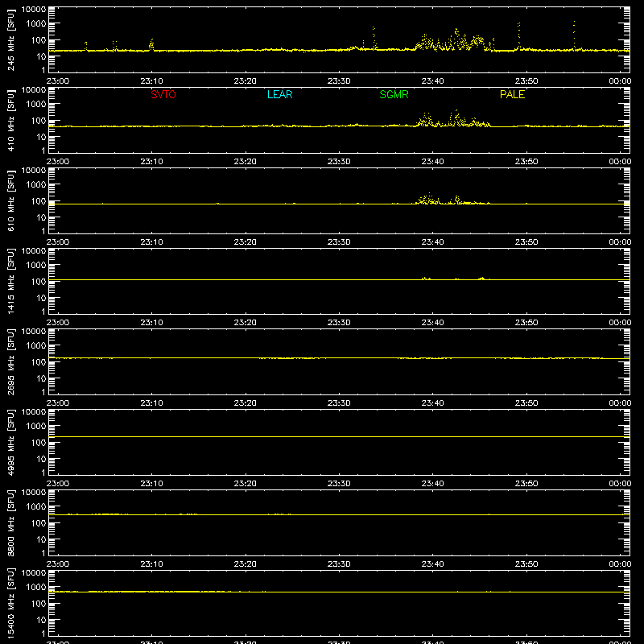Click the 10 tick value on the 1415 MHz axis

41,298
